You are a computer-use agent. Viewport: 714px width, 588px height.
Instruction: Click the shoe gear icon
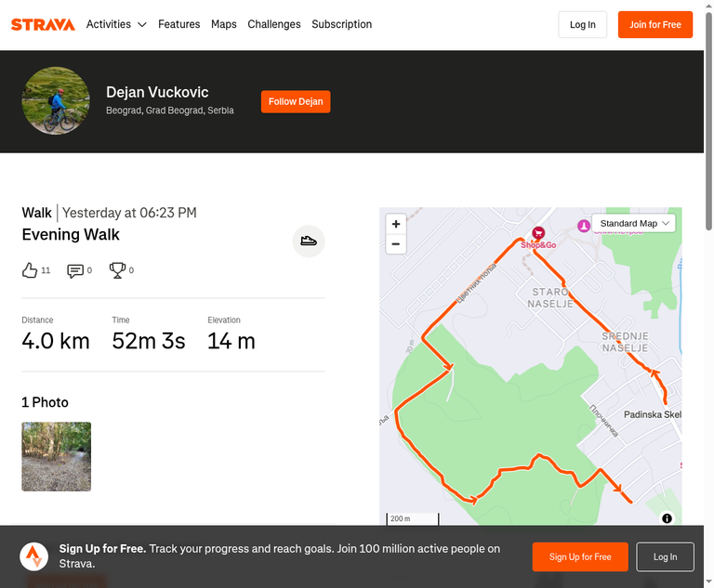point(309,241)
